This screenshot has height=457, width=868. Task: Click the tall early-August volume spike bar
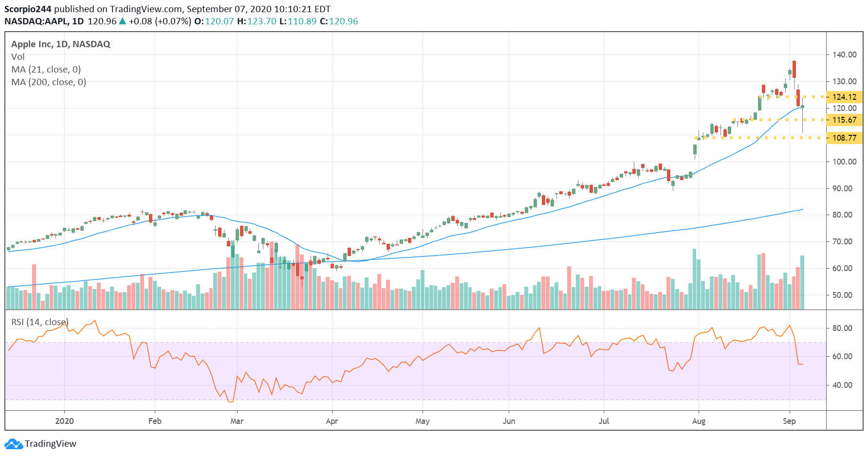click(x=695, y=279)
